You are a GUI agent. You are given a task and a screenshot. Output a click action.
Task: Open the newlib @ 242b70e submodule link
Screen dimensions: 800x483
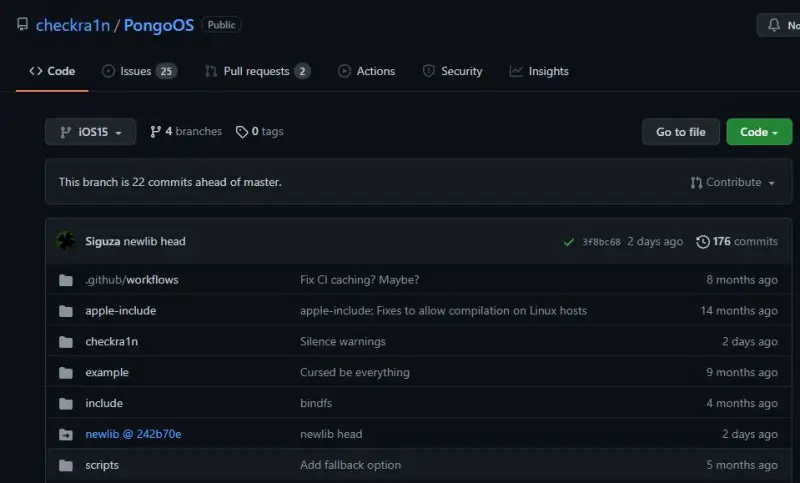coord(133,434)
